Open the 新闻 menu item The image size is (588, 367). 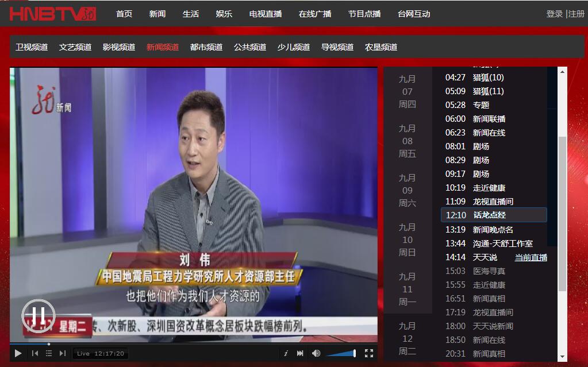point(157,14)
